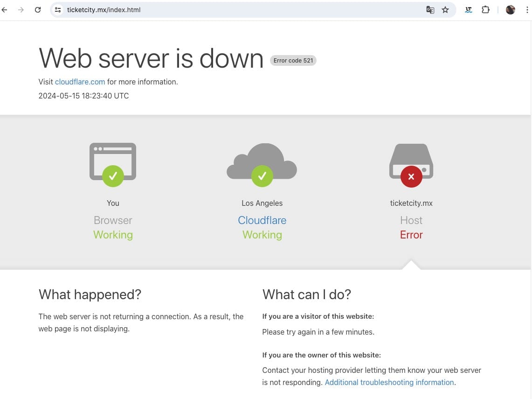Open Chrome three-dot menu
Viewport: 532px width, 399px height.
[x=527, y=10]
